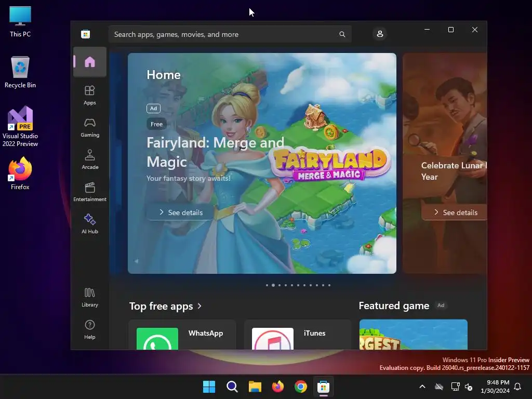Select the Firefox desktop shortcut

point(20,174)
